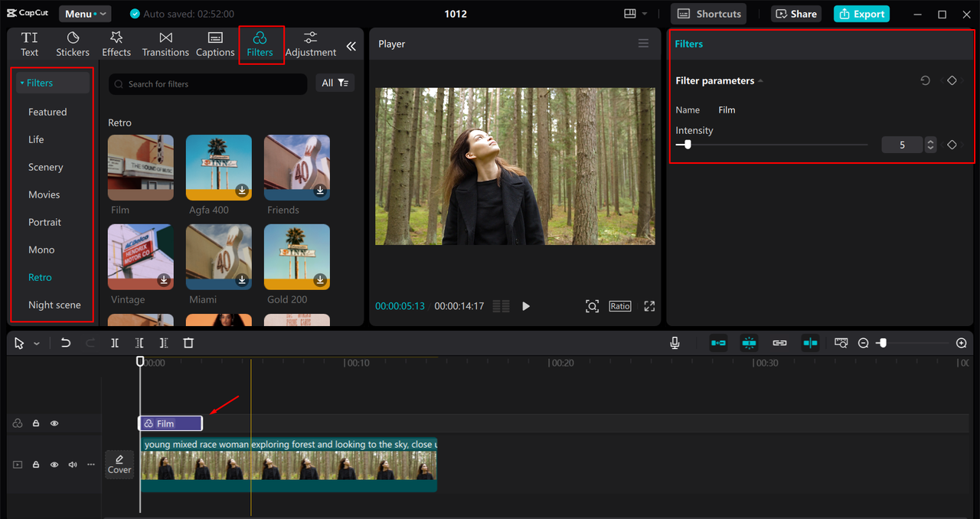Switch to the Adjustment tab
This screenshot has width=980, height=519.
311,44
